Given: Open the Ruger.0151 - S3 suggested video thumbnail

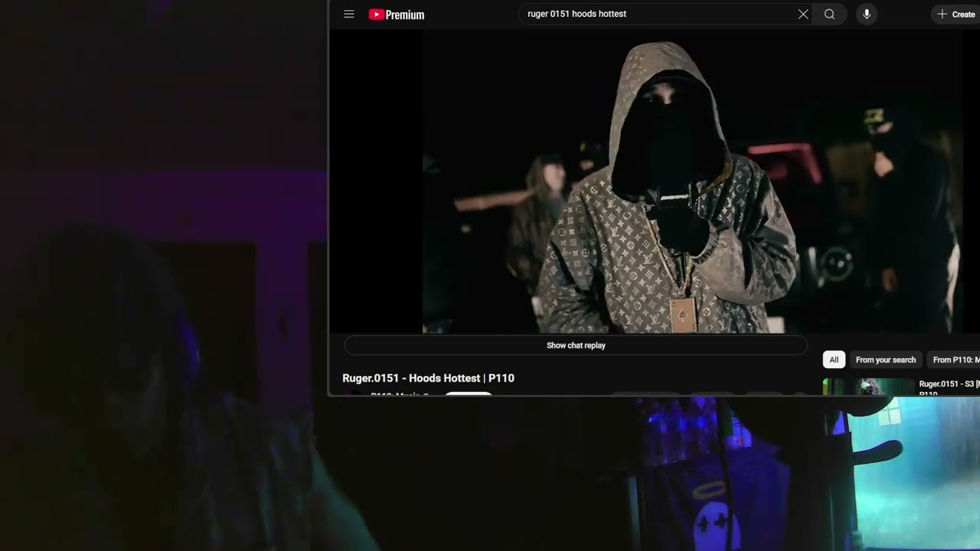Looking at the screenshot, I should coord(868,386).
